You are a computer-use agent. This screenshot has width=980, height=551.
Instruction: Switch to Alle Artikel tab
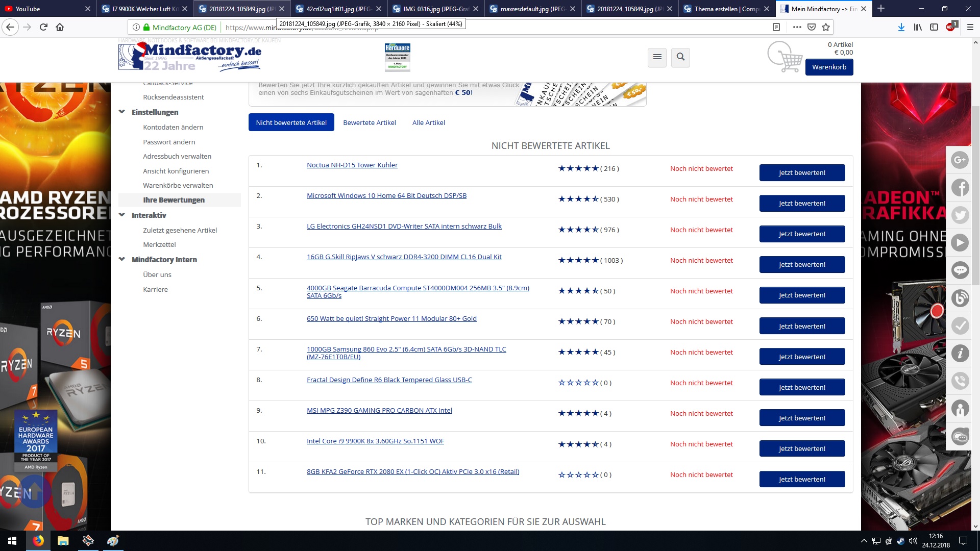coord(428,122)
